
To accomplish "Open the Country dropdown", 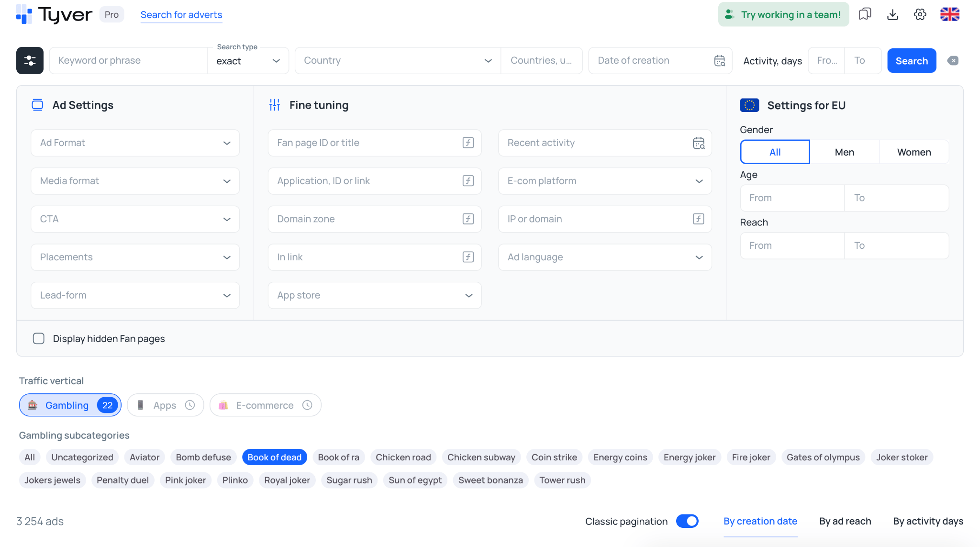I will click(x=398, y=60).
